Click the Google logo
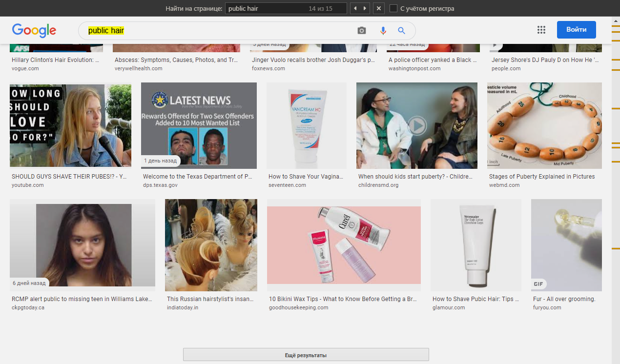 (34, 30)
